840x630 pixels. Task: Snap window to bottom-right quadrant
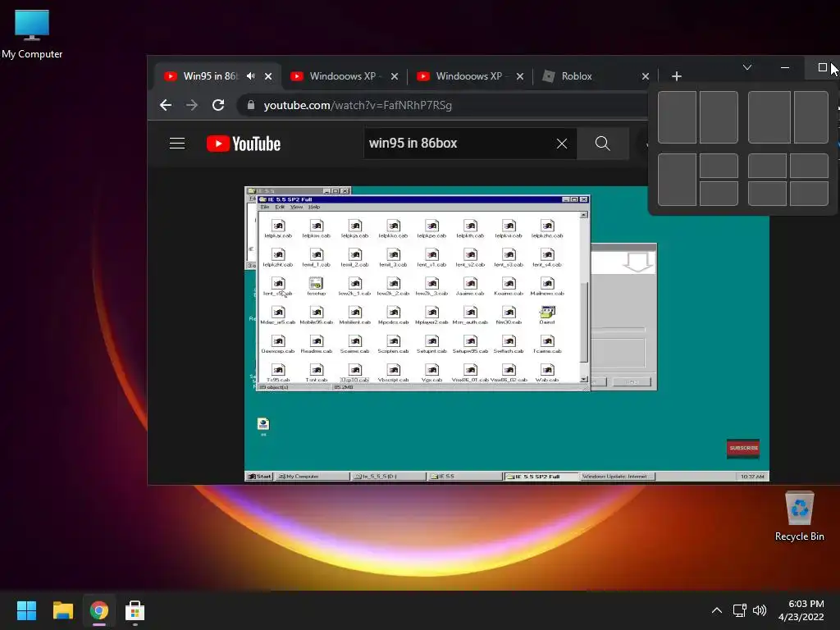(x=809, y=194)
